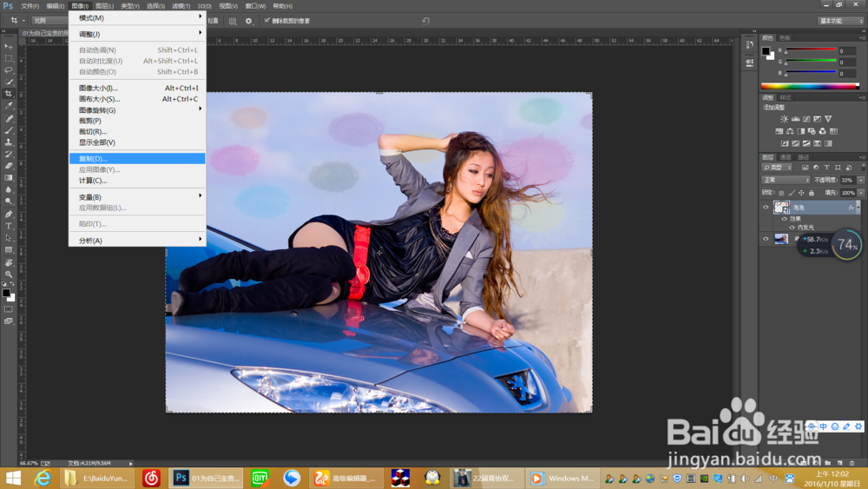Viewport: 868px width, 489px height.
Task: Select the Healing Brush tool
Action: [9, 118]
